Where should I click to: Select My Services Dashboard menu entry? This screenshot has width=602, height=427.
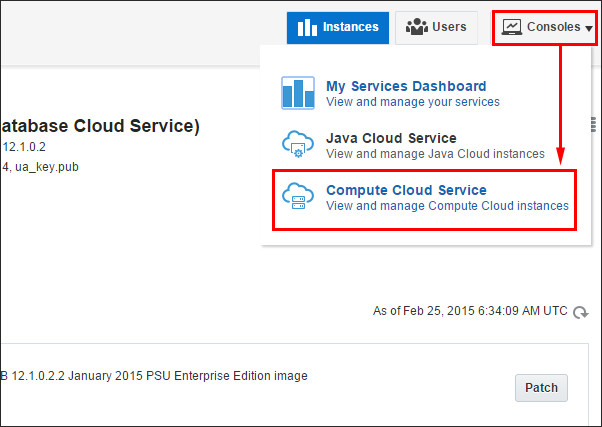pyautogui.click(x=406, y=86)
